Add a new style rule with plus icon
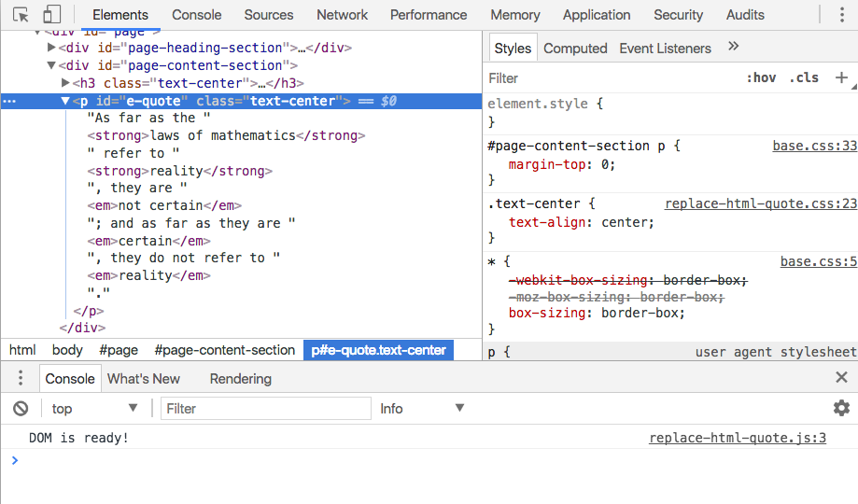The image size is (858, 504). (841, 77)
